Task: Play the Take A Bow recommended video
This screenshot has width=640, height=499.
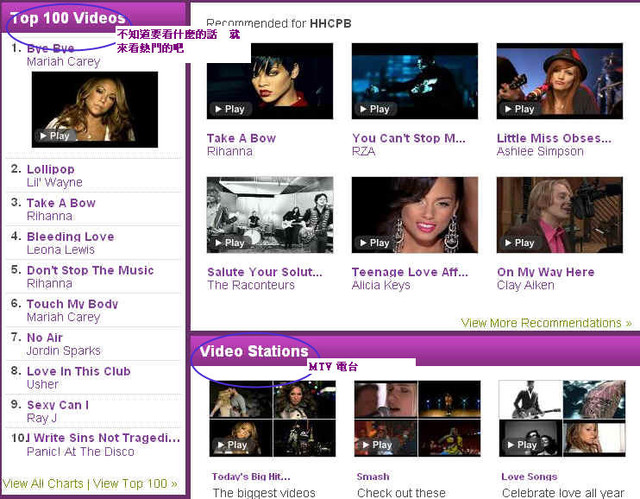Action: pyautogui.click(x=231, y=109)
